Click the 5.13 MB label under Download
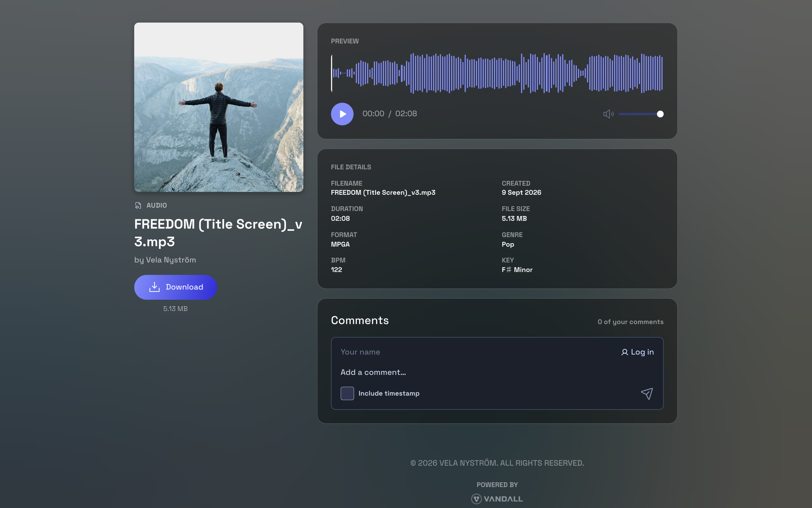Viewport: 812px width, 508px height. (x=176, y=309)
